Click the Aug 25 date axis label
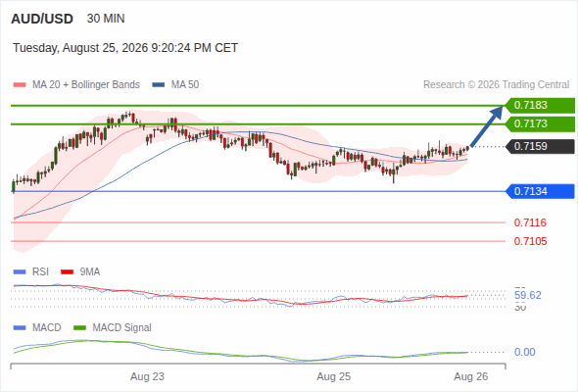The image size is (578, 392). click(334, 376)
